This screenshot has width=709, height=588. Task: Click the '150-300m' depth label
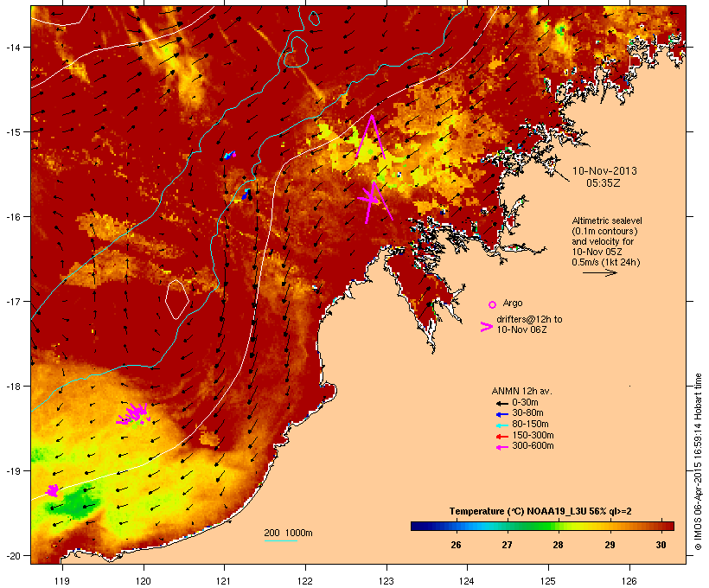533,435
